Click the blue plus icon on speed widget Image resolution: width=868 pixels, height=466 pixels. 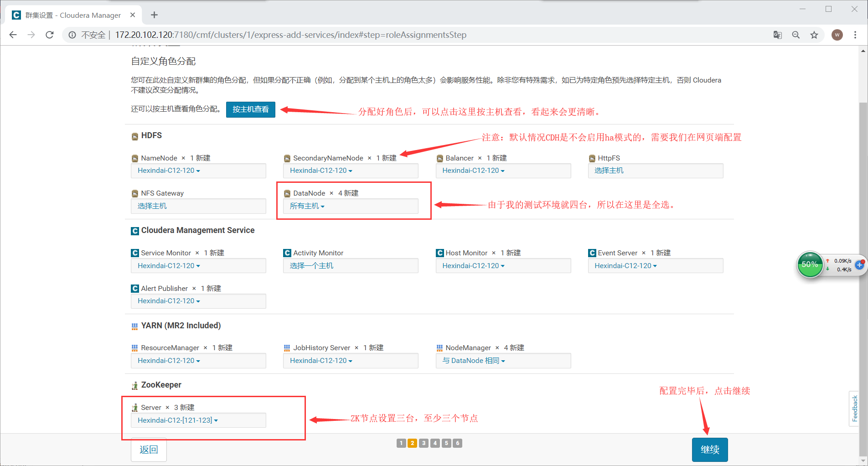click(x=860, y=264)
